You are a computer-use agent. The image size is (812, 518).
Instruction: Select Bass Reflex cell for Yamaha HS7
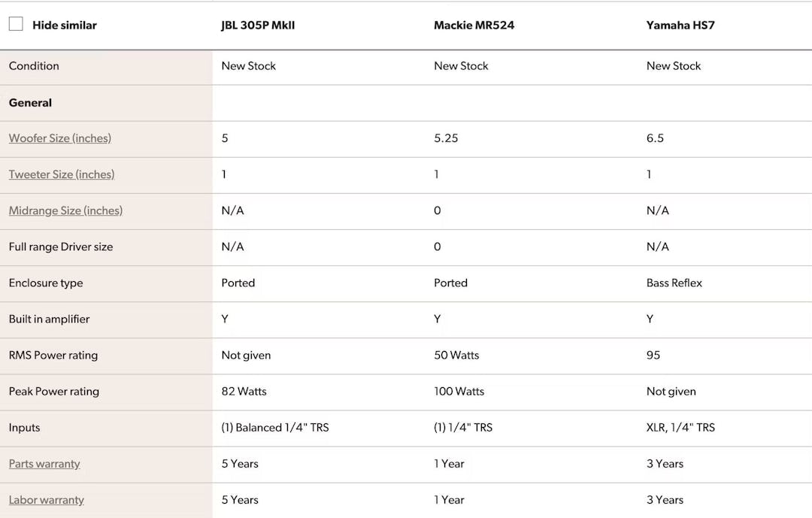click(x=675, y=283)
